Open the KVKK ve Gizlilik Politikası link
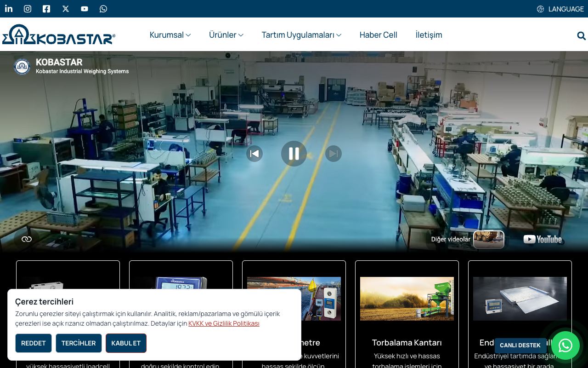The image size is (588, 368). coord(224,323)
